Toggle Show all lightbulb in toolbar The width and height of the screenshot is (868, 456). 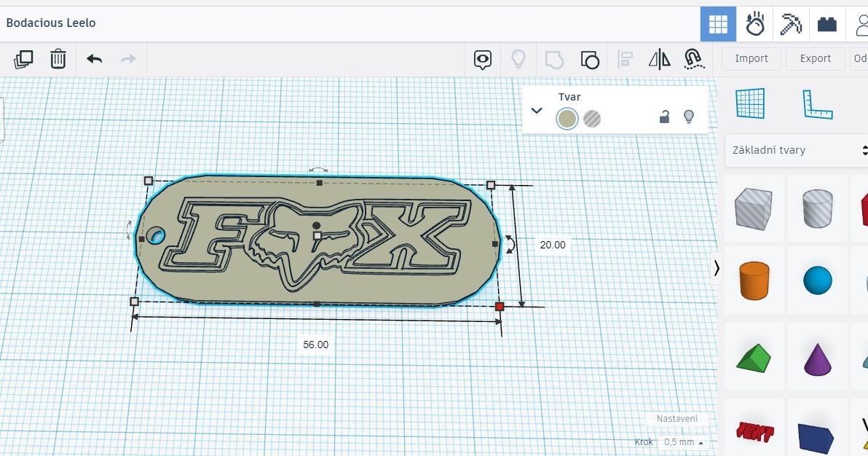click(x=518, y=59)
